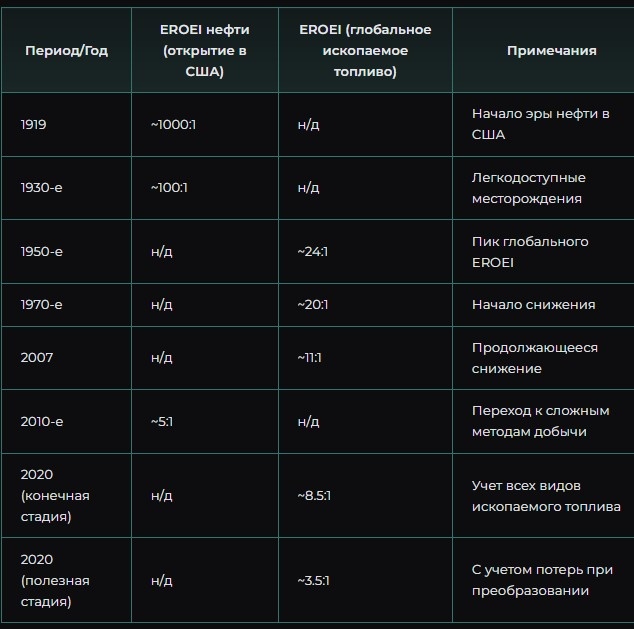Click the 'EROEI (глобальное ископаемое топливо)' header
This screenshot has width=634, height=629.
coord(365,51)
